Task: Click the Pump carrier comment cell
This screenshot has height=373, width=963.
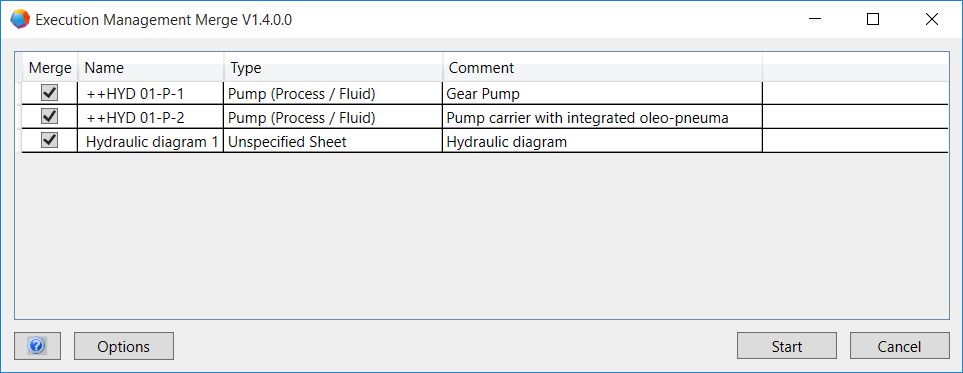Action: point(602,117)
